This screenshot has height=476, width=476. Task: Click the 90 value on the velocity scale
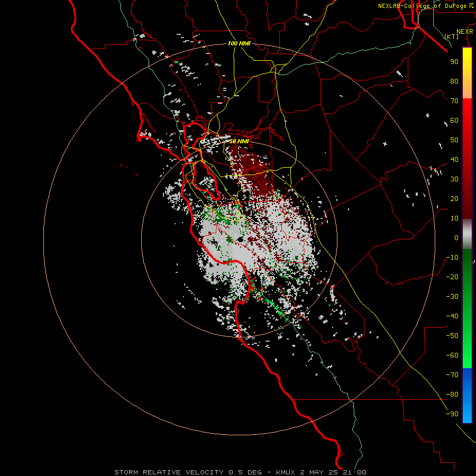pyautogui.click(x=454, y=62)
